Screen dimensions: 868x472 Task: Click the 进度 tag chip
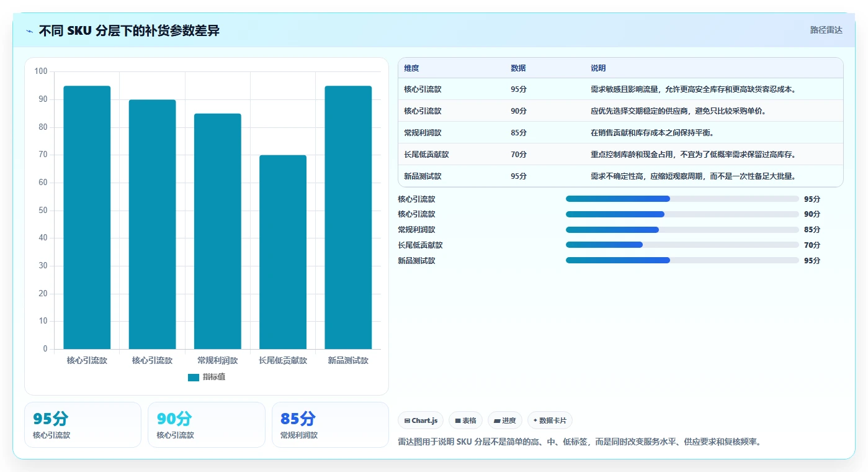pos(505,420)
